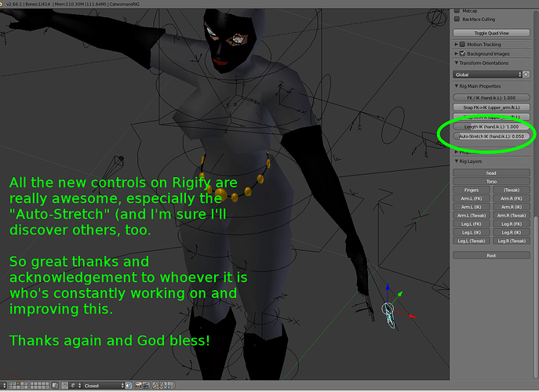Viewport: 539px width, 392px height.
Task: Click the copy pose icon
Action: coord(155,386)
